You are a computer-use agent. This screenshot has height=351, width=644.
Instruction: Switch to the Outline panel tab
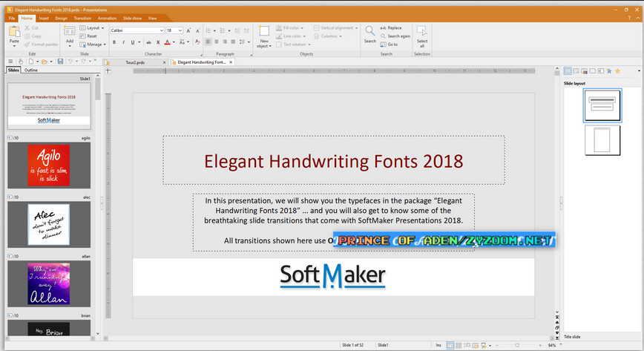pyautogui.click(x=31, y=70)
